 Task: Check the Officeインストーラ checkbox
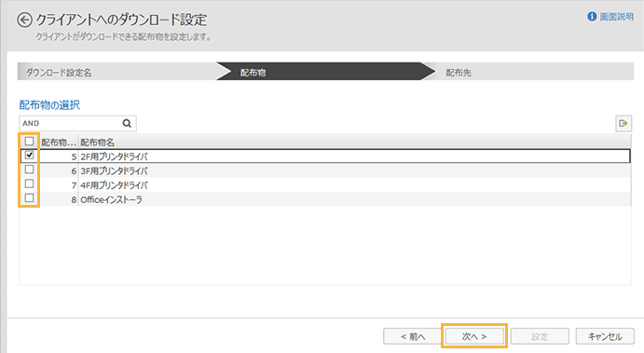(29, 197)
